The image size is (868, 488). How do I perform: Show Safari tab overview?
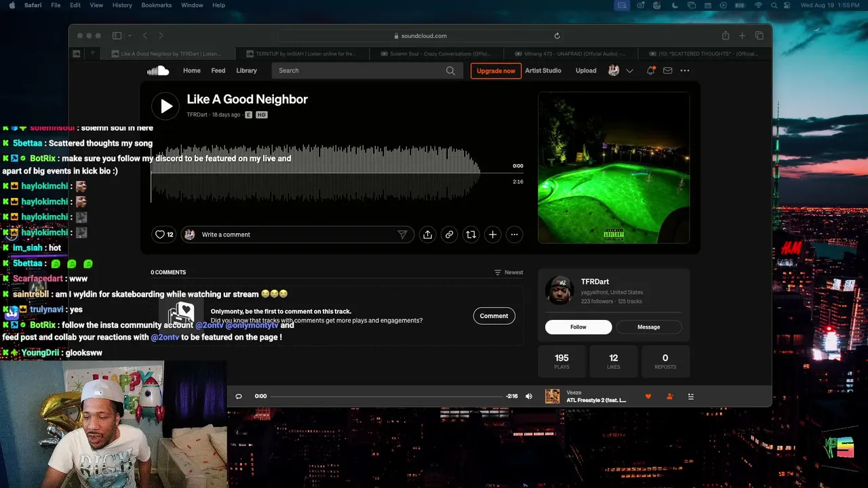point(759,35)
